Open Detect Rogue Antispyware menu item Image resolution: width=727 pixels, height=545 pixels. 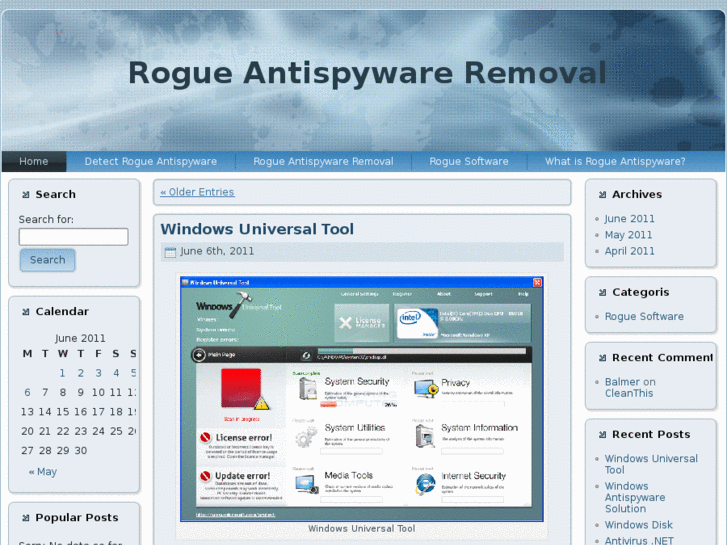151,161
